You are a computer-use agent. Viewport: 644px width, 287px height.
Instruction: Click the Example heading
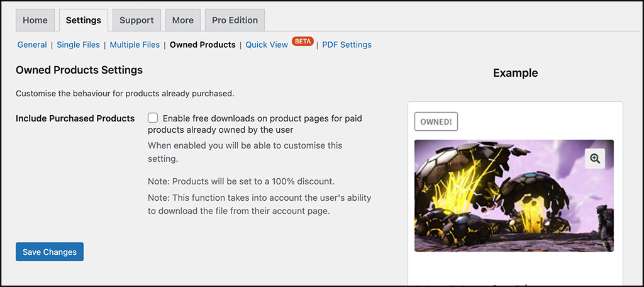[x=516, y=73]
